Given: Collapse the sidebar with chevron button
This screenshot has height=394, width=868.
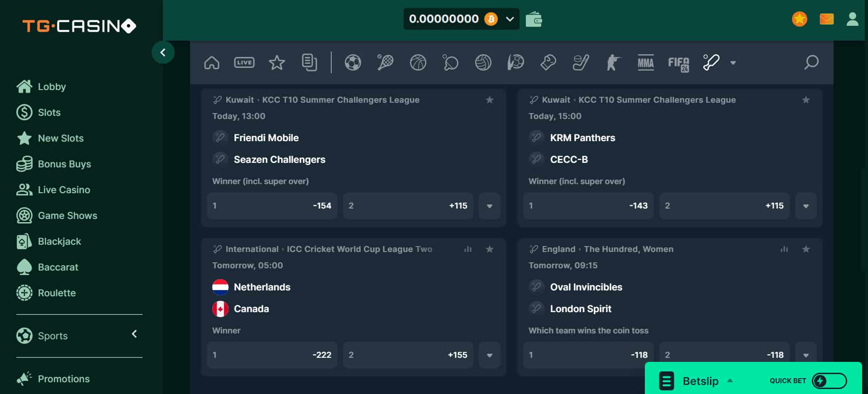Looking at the screenshot, I should click(163, 52).
